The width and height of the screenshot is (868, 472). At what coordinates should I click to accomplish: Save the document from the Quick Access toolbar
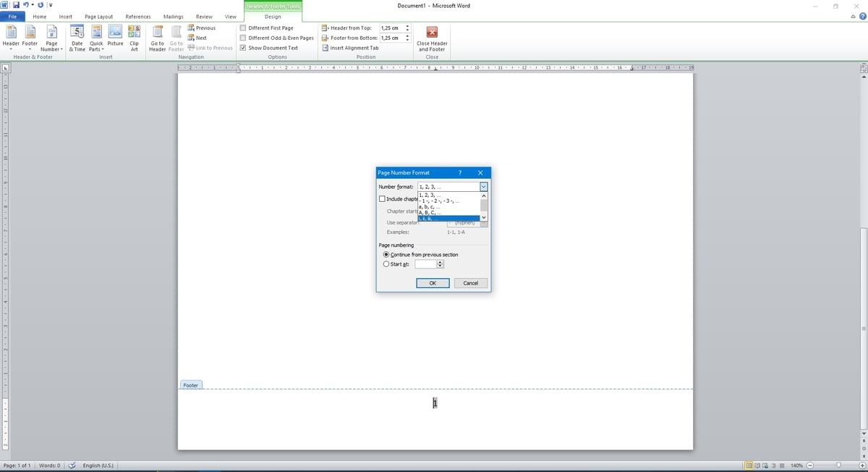click(16, 5)
